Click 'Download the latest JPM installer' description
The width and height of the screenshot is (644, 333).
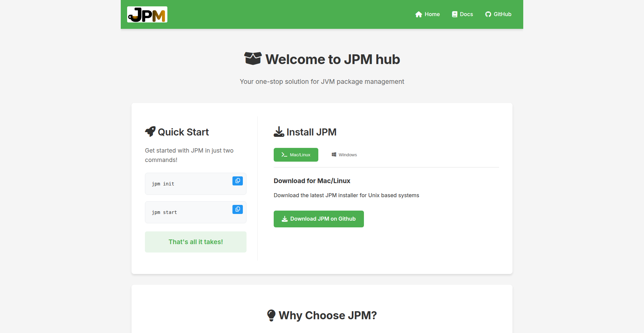point(346,195)
